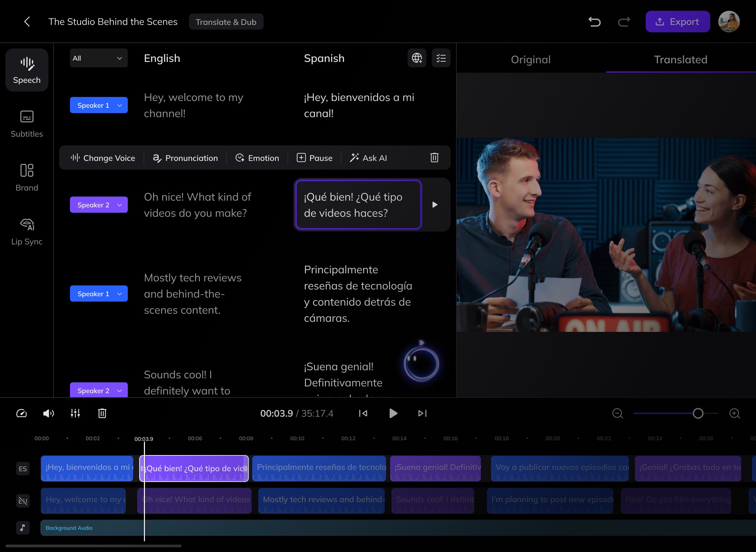Image resolution: width=756 pixels, height=552 pixels.
Task: Click the undo arrow icon
Action: coord(594,22)
